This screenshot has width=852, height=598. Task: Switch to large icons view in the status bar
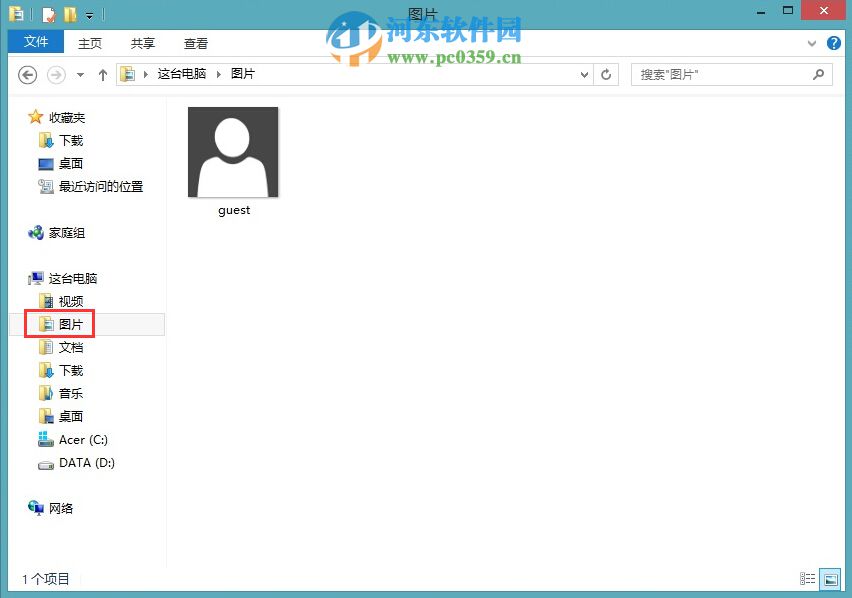[x=831, y=578]
